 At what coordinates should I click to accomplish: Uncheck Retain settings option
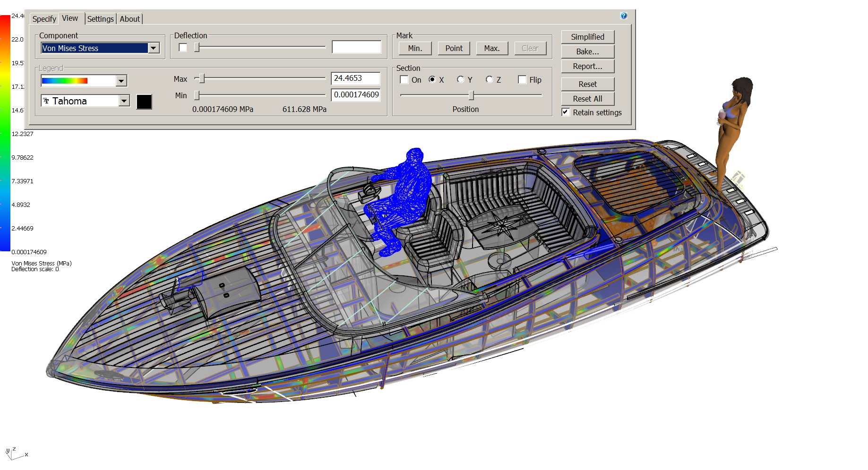coord(566,112)
